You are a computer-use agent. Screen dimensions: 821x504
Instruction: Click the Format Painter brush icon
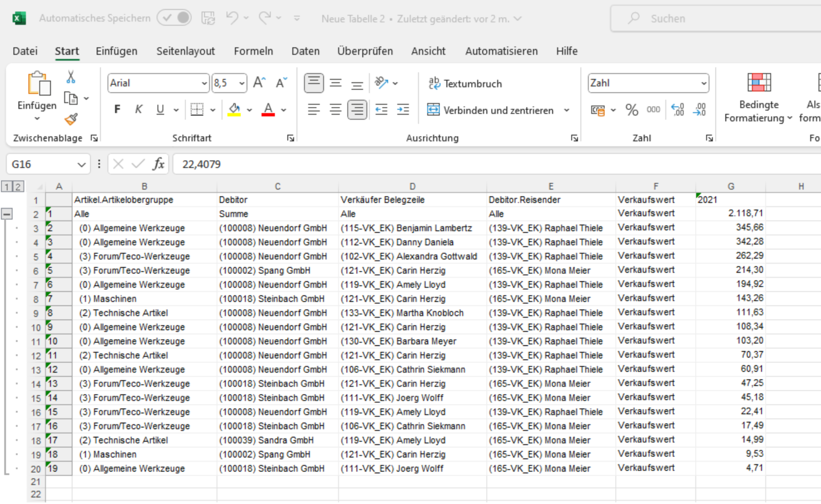pyautogui.click(x=71, y=119)
